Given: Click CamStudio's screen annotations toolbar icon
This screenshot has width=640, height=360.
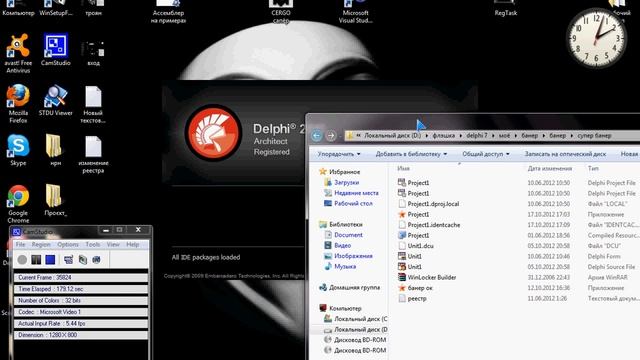Looking at the screenshot, I should point(83,260).
